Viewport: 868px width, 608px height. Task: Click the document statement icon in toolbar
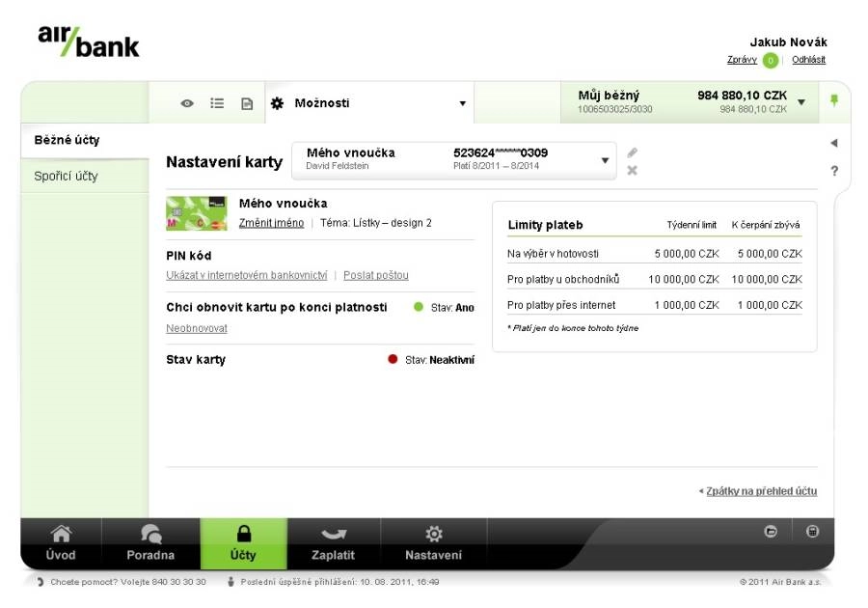tap(246, 103)
